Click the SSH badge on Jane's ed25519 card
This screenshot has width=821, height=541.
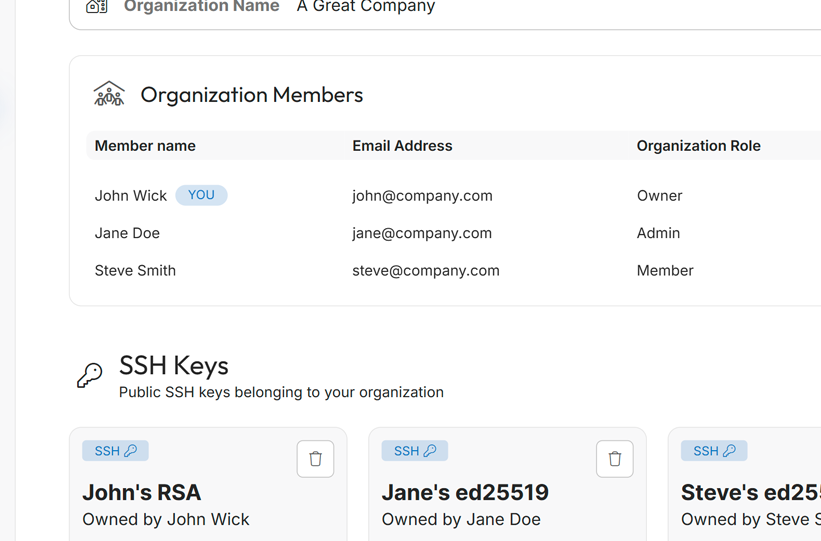414,451
